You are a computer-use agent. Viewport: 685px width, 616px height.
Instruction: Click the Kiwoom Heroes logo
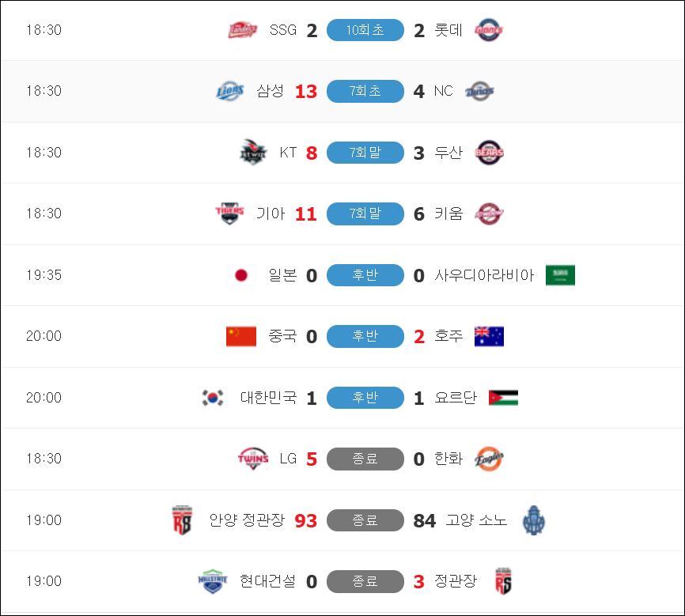point(490,214)
